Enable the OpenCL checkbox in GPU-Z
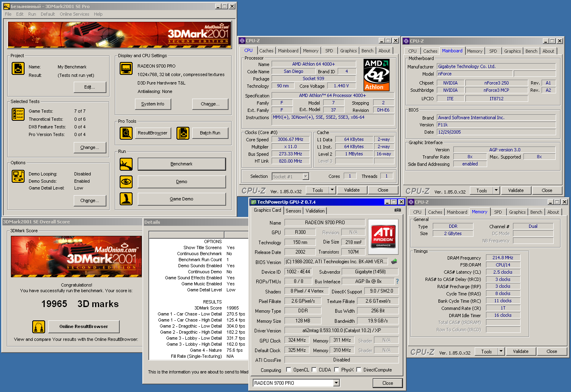The image size is (571, 392). coord(289,370)
